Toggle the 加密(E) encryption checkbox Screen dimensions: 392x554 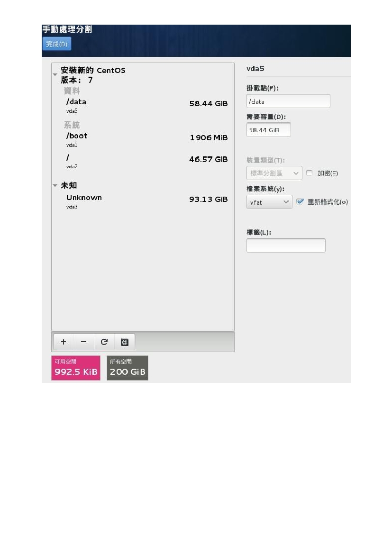tap(310, 173)
